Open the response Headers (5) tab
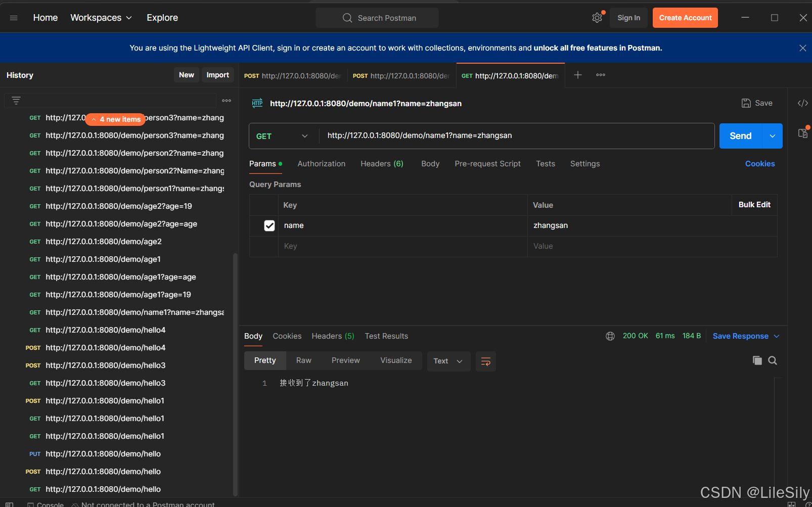 coord(333,336)
